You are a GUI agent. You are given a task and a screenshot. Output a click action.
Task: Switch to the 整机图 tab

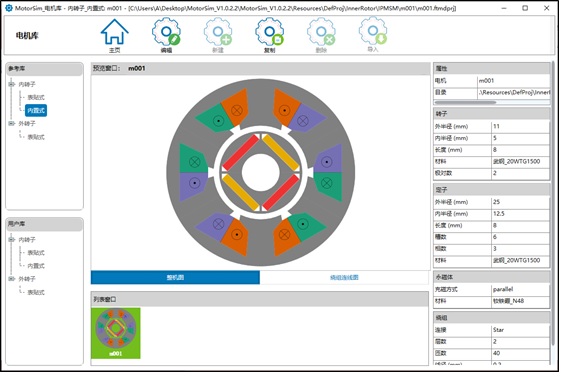click(x=176, y=278)
